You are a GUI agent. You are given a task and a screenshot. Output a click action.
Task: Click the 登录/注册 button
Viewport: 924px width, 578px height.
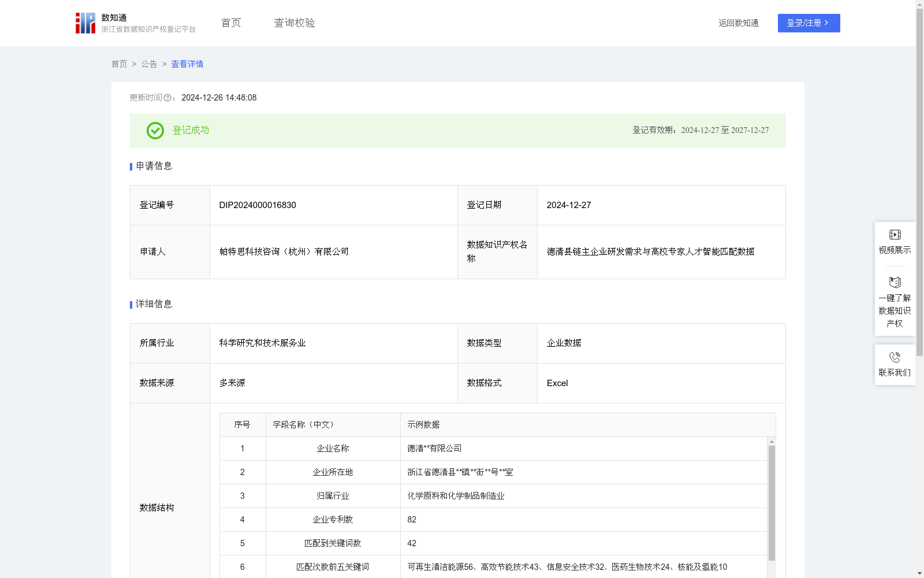[808, 23]
